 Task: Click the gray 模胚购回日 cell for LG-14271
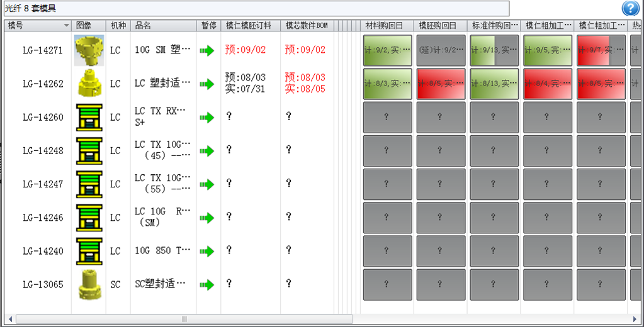(x=441, y=50)
